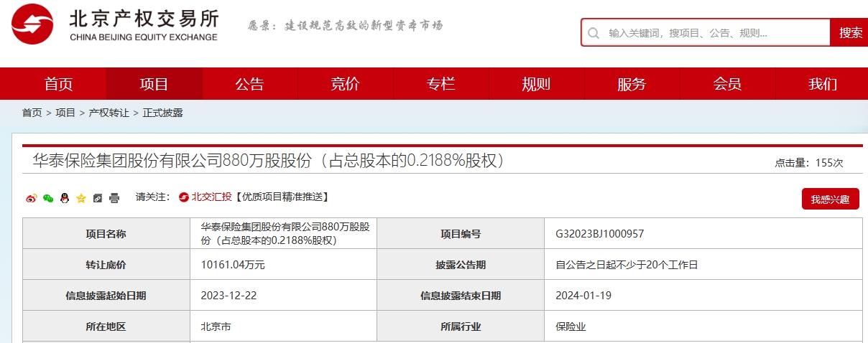Open the 服务 nav menu

point(632,84)
